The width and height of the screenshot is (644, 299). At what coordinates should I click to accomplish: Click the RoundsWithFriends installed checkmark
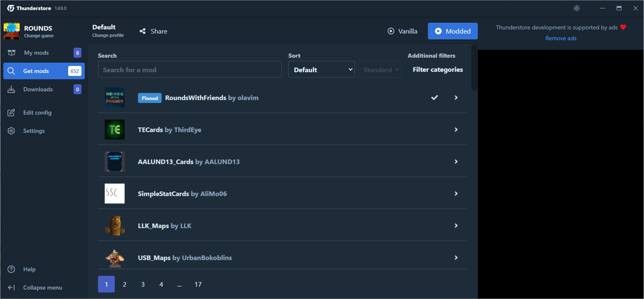tap(435, 98)
